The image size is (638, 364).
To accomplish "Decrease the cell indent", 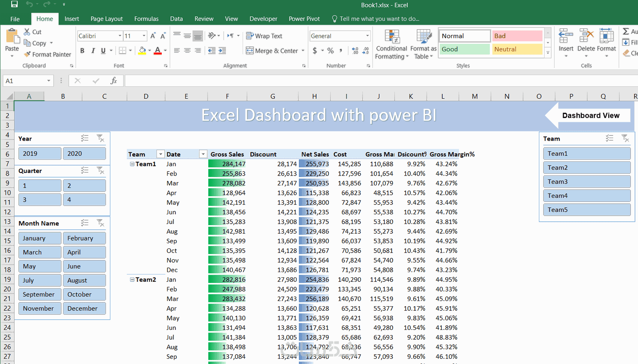I will coord(212,51).
